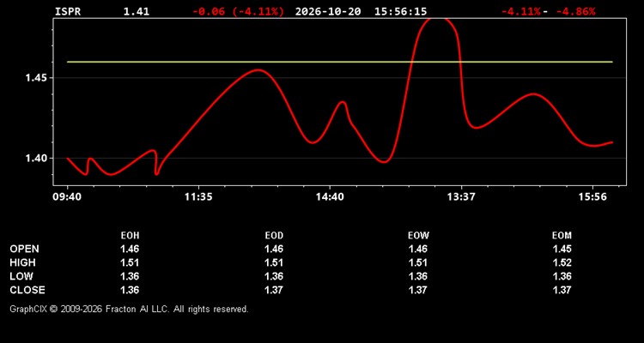This screenshot has height=343, width=644.
Task: Click the EOM close value 1.37
Action: [x=562, y=290]
